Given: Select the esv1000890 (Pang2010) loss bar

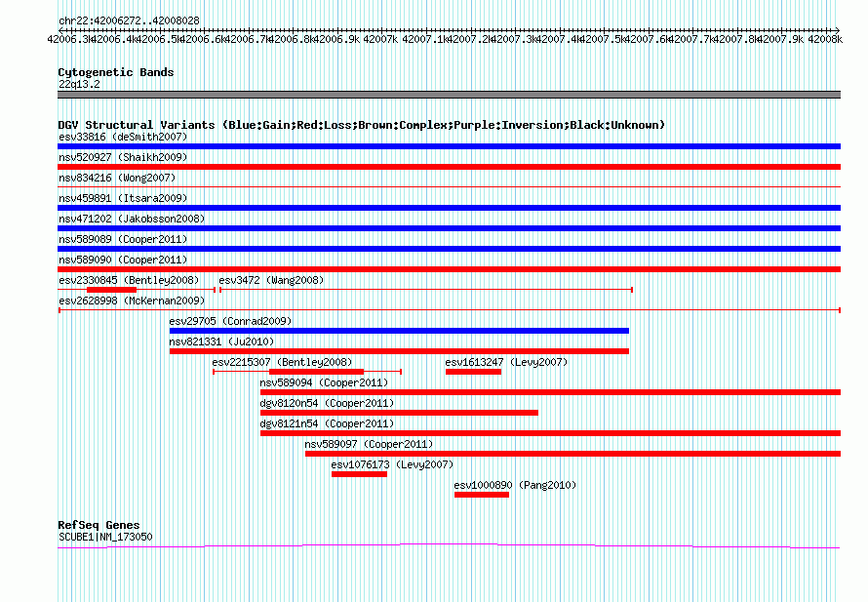Looking at the screenshot, I should coord(482,495).
